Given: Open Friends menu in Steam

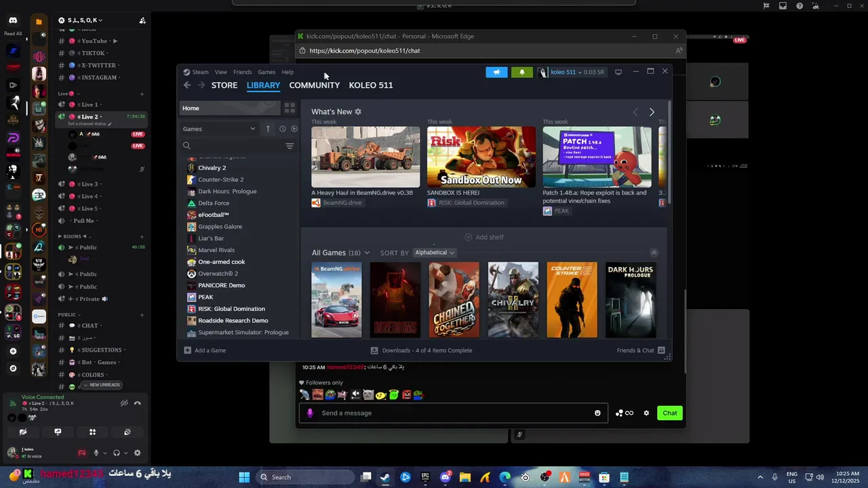Looking at the screenshot, I should pyautogui.click(x=243, y=72).
